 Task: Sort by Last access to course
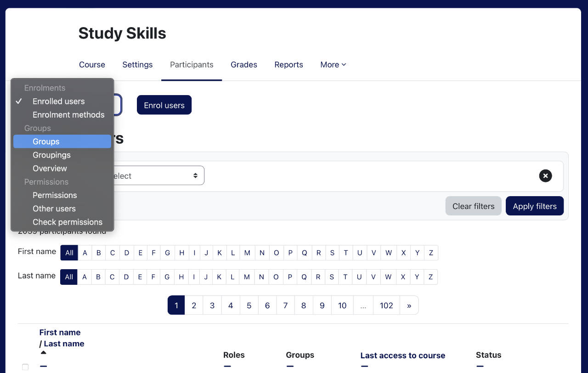[403, 356]
